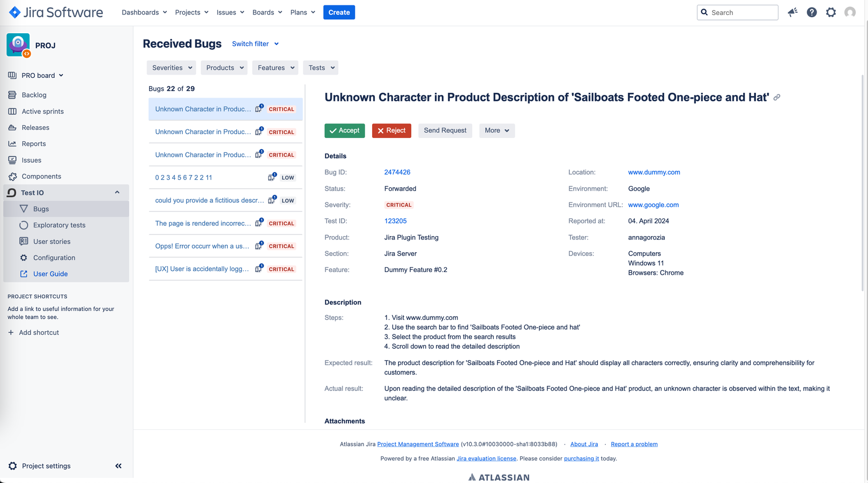Screen dimensions: 868x483
Task: Click the plus icon beside Add shortcut
Action: (x=11, y=333)
